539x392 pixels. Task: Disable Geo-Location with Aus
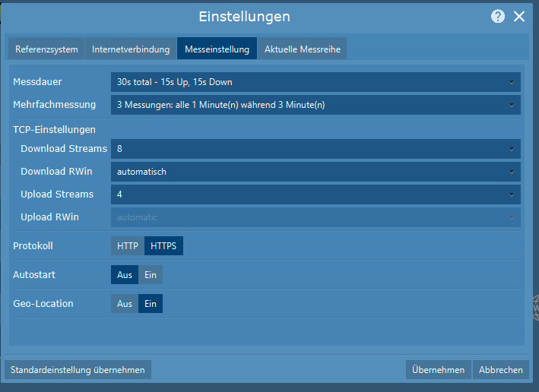[125, 304]
